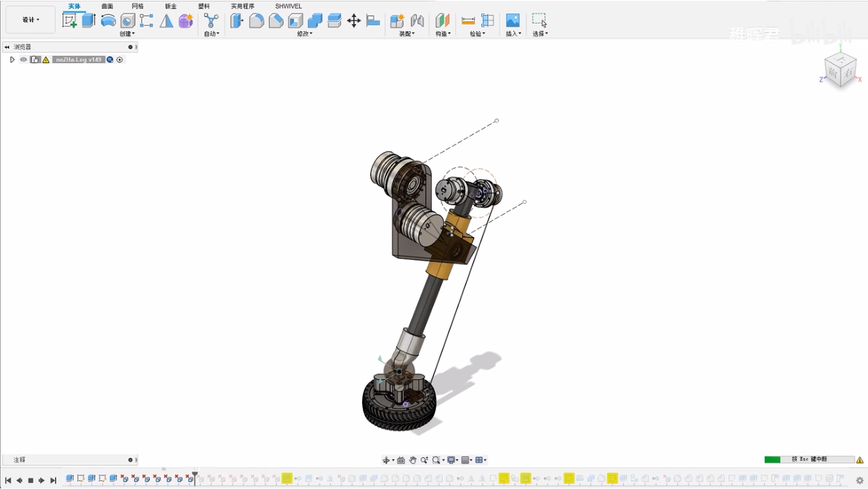Open the Automate (自动) dropdown menu
Viewport: 868px width, 489px height.
click(211, 34)
